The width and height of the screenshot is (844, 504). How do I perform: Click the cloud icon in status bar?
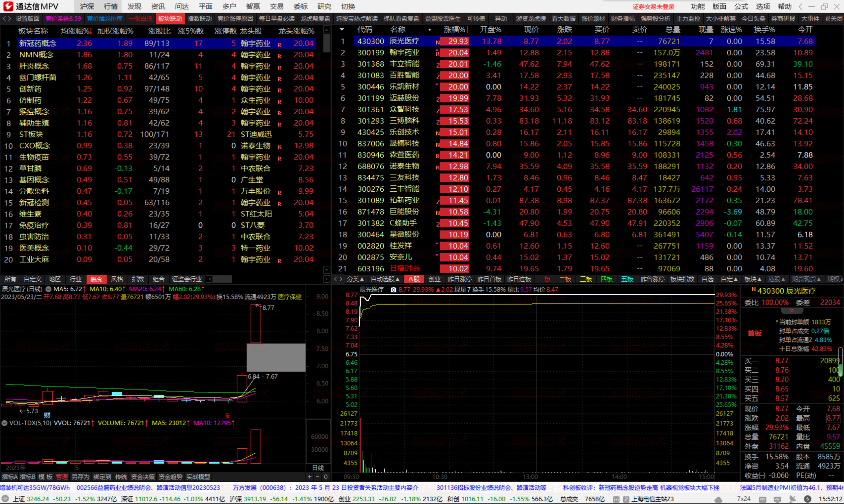coord(718,499)
